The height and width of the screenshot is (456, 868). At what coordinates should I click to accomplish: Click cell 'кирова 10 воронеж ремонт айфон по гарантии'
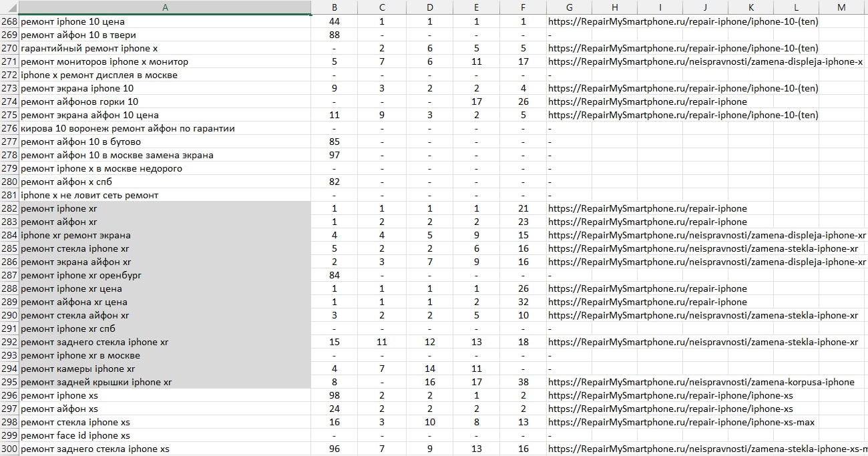click(x=165, y=128)
